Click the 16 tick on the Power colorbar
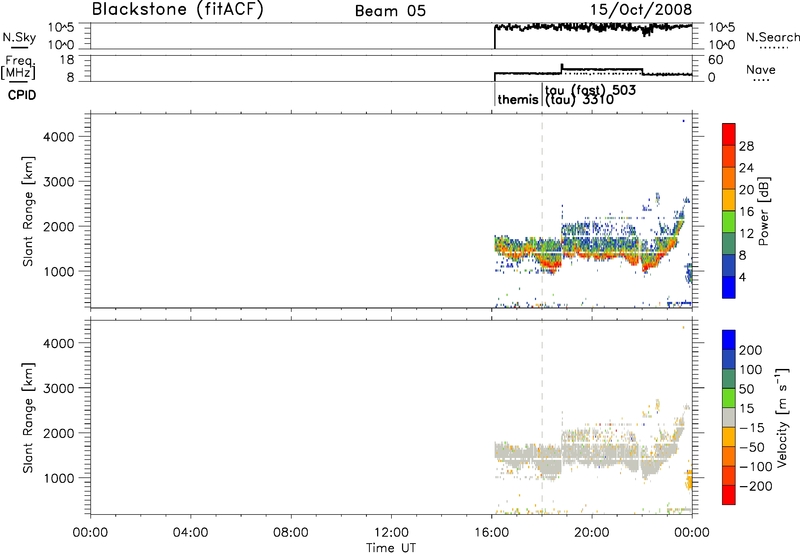 (746, 212)
